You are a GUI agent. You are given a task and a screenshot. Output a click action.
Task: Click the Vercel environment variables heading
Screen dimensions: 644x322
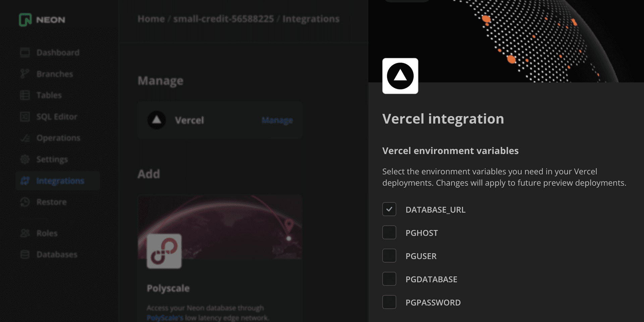(450, 151)
